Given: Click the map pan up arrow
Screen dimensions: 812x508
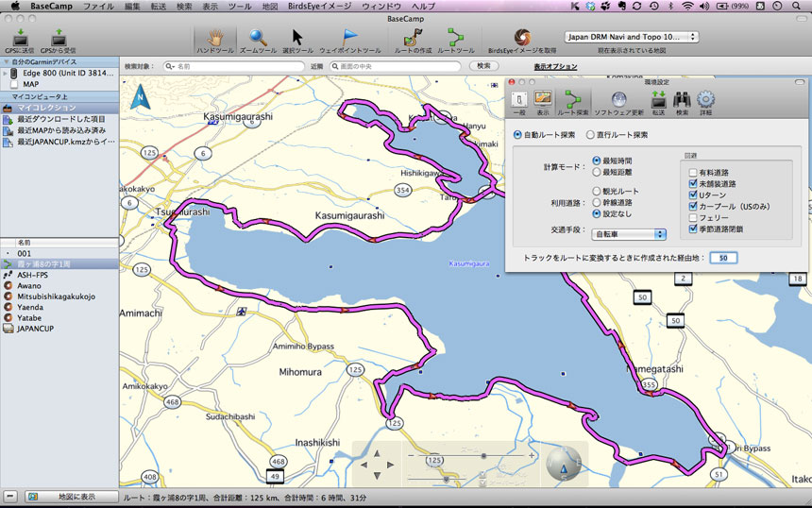Looking at the screenshot, I should coord(377,453).
